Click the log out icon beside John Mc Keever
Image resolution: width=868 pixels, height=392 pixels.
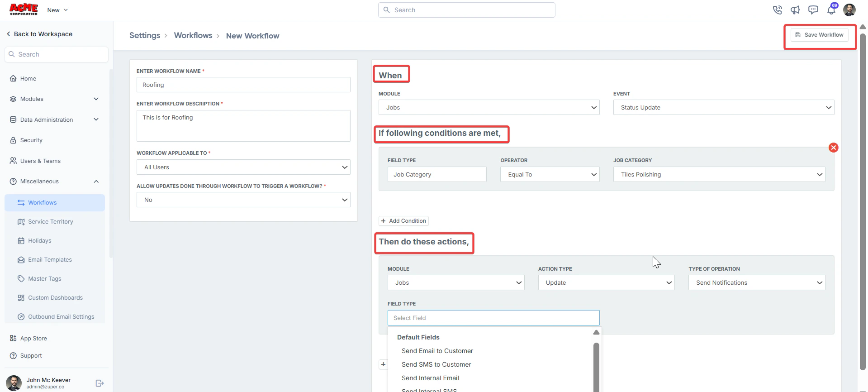[100, 383]
